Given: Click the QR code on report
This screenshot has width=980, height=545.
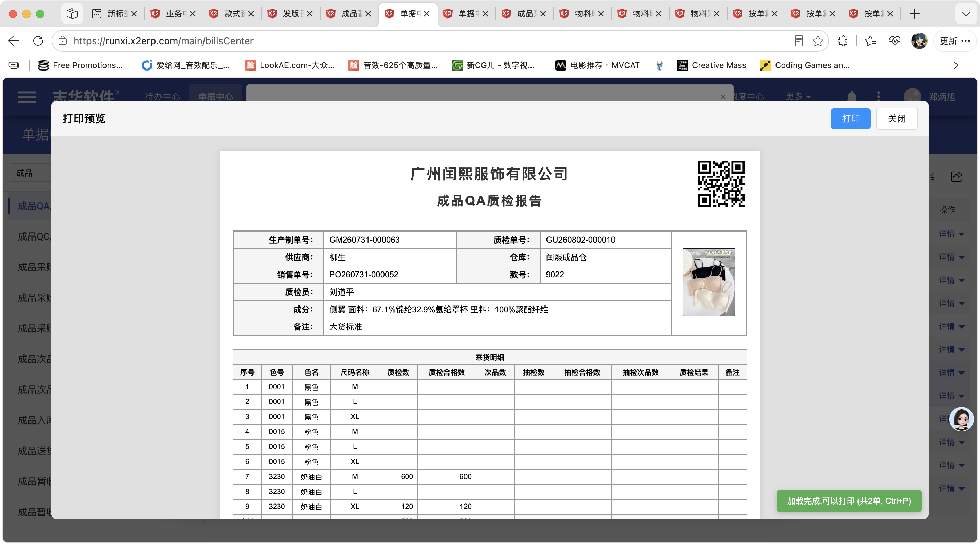Looking at the screenshot, I should click(x=721, y=184).
